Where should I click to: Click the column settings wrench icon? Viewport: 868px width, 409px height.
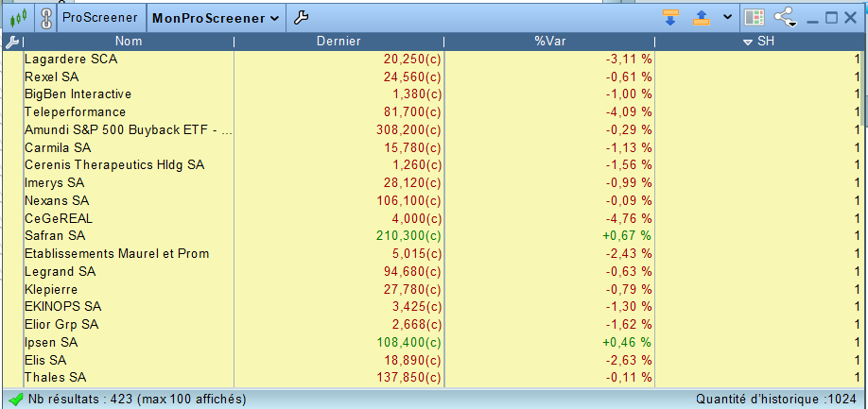point(11,42)
